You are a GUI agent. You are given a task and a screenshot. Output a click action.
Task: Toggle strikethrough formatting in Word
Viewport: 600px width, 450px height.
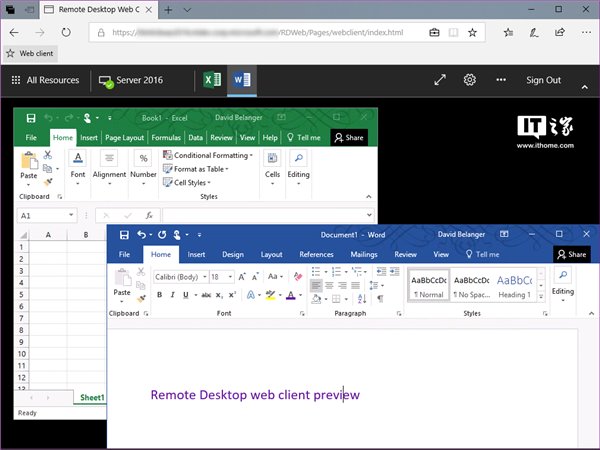[x=206, y=295]
